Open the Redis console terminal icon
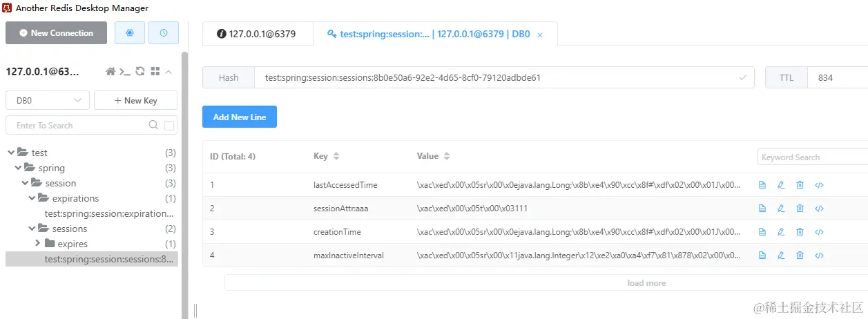Viewport: 868px width, 319px height. pyautogui.click(x=125, y=71)
